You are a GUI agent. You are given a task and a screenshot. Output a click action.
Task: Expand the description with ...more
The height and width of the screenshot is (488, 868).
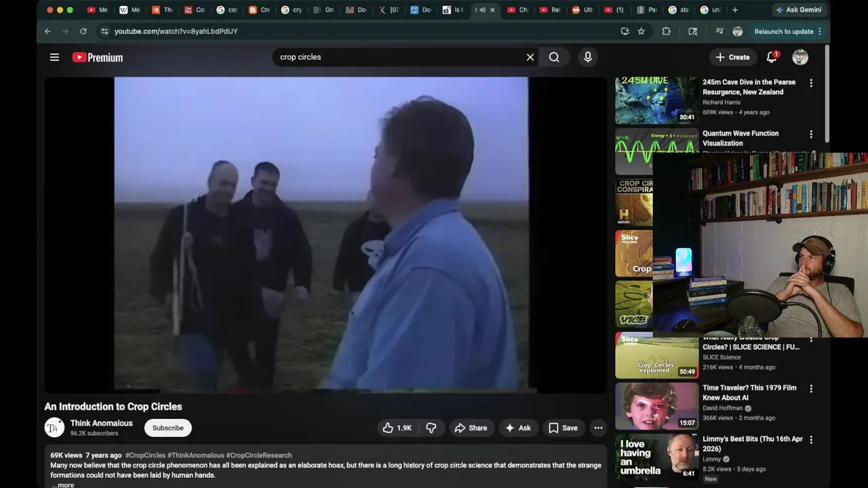tap(63, 485)
